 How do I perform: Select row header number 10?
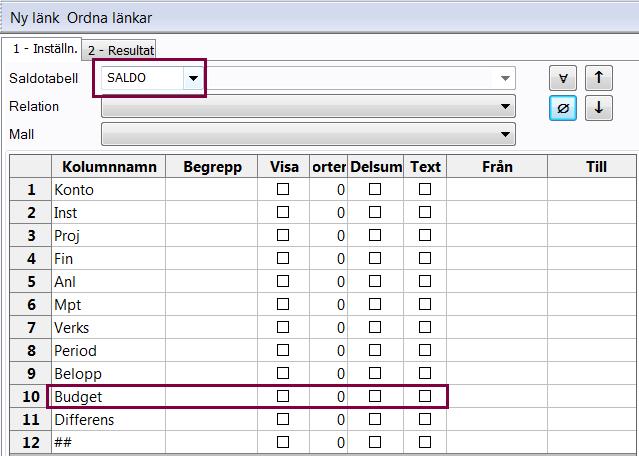click(31, 397)
